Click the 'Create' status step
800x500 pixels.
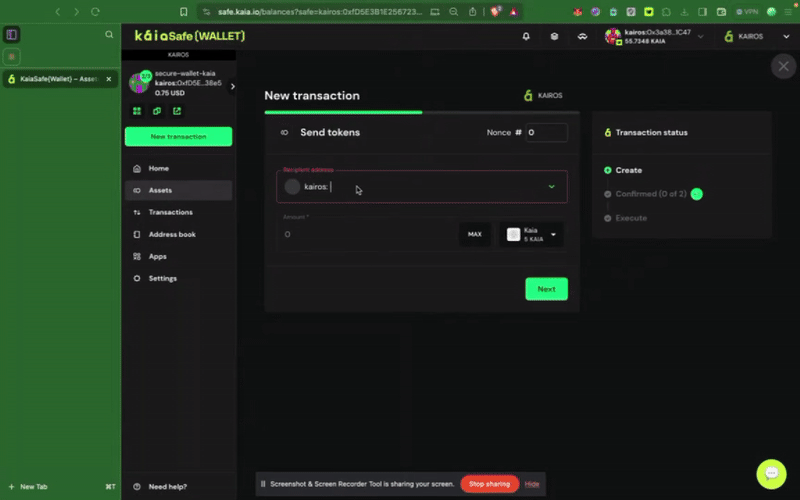[x=629, y=170]
